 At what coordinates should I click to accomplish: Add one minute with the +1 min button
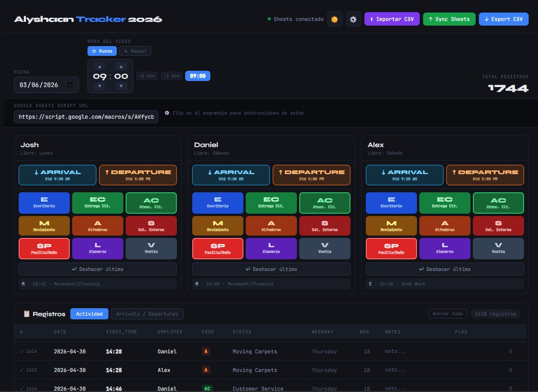(147, 76)
